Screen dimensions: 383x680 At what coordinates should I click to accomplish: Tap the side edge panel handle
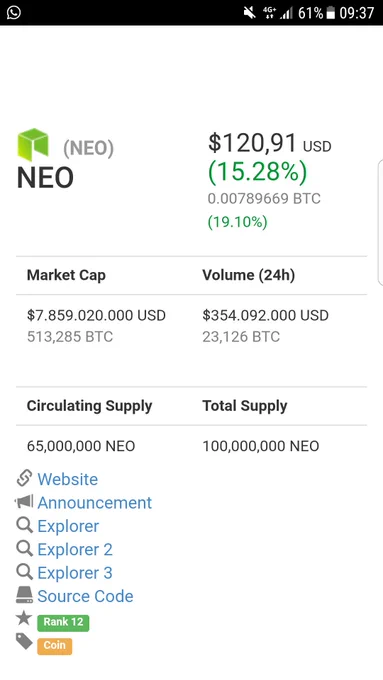[x=380, y=222]
